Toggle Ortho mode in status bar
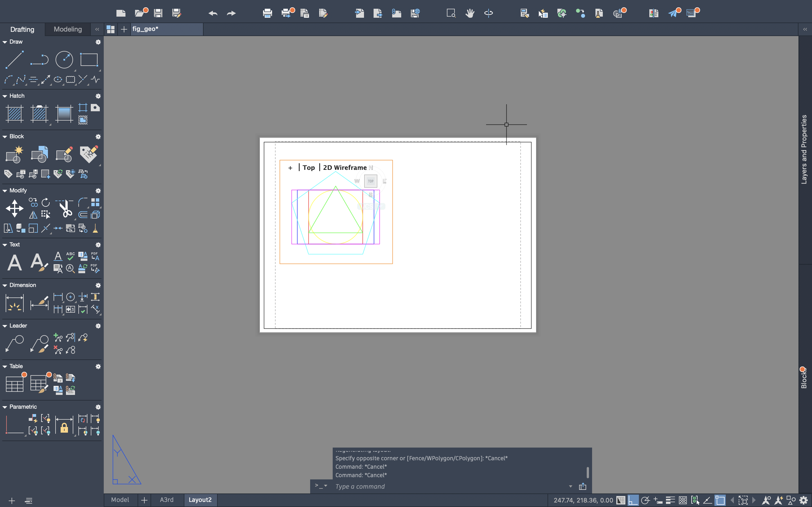812x507 pixels. pyautogui.click(x=633, y=500)
